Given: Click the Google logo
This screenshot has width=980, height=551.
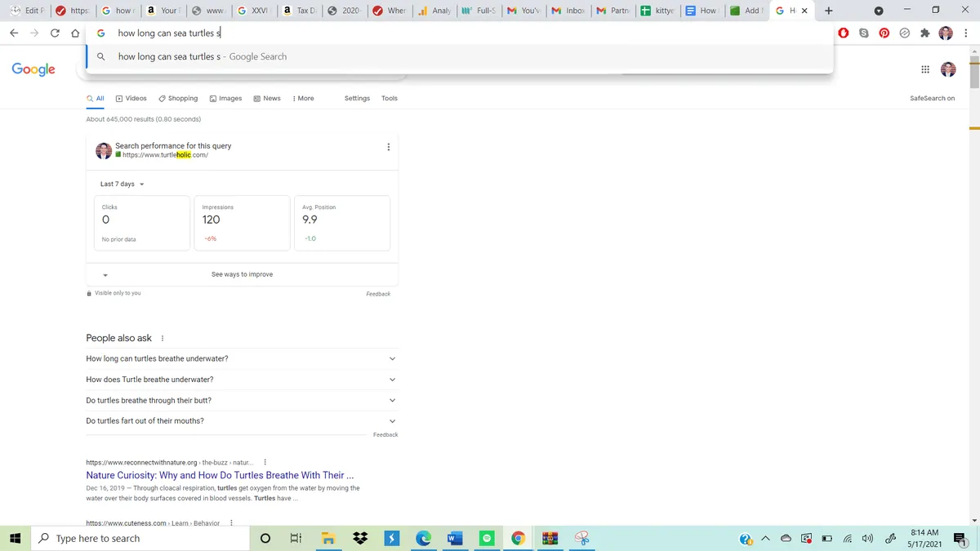Looking at the screenshot, I should 33,69.
